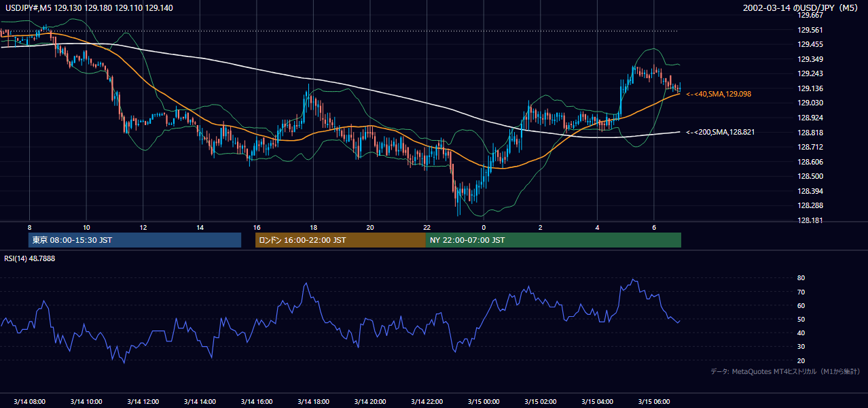Click the hour 0 midnight label under price chart

coord(484,227)
